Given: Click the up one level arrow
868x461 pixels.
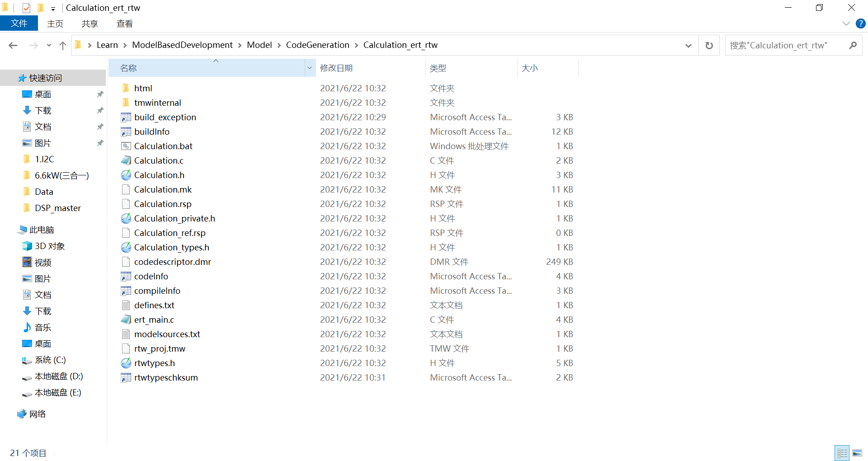Looking at the screenshot, I should coord(63,45).
